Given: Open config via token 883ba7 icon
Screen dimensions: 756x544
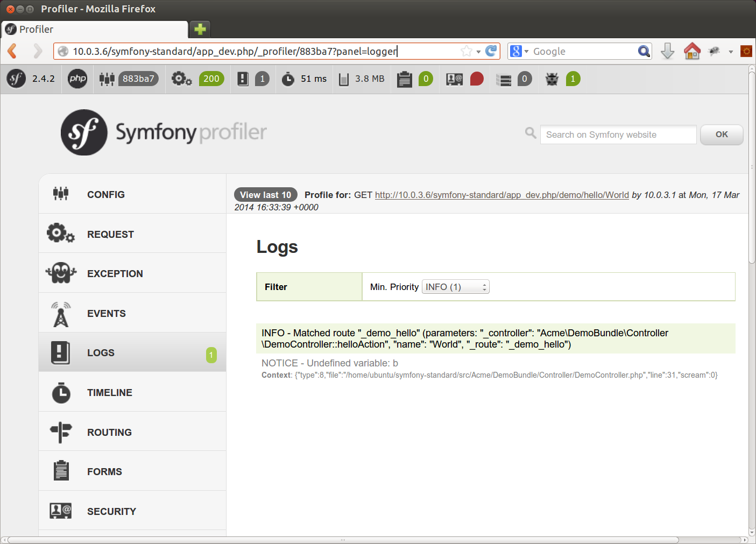Looking at the screenshot, I should pyautogui.click(x=107, y=79).
